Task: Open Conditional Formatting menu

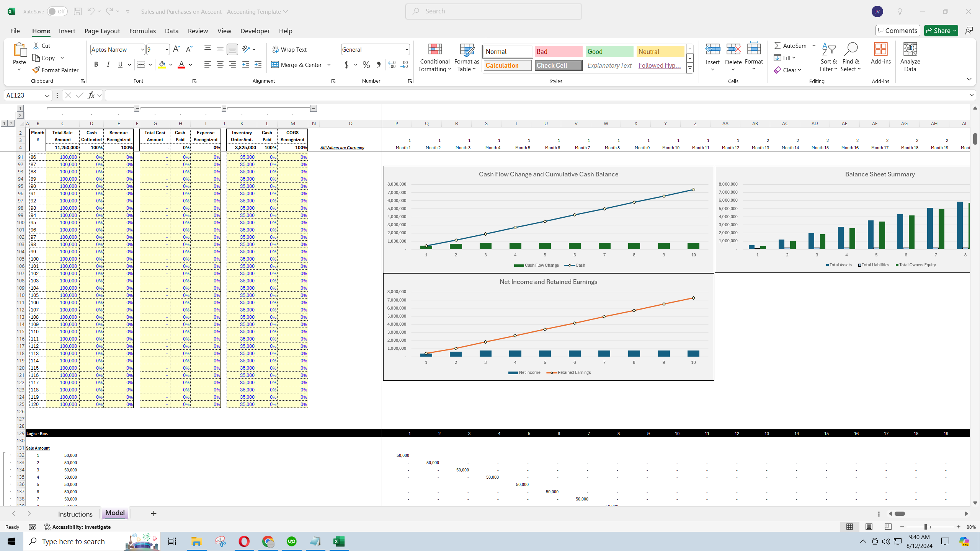Action: (434, 57)
